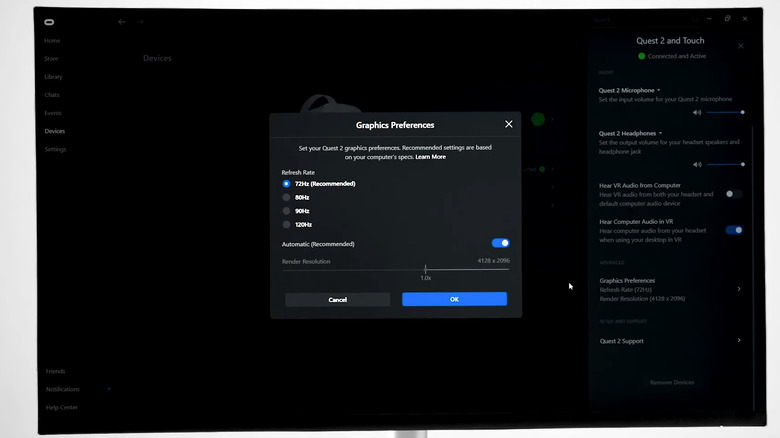Open Home in sidebar
The width and height of the screenshot is (780, 438).
coord(52,41)
